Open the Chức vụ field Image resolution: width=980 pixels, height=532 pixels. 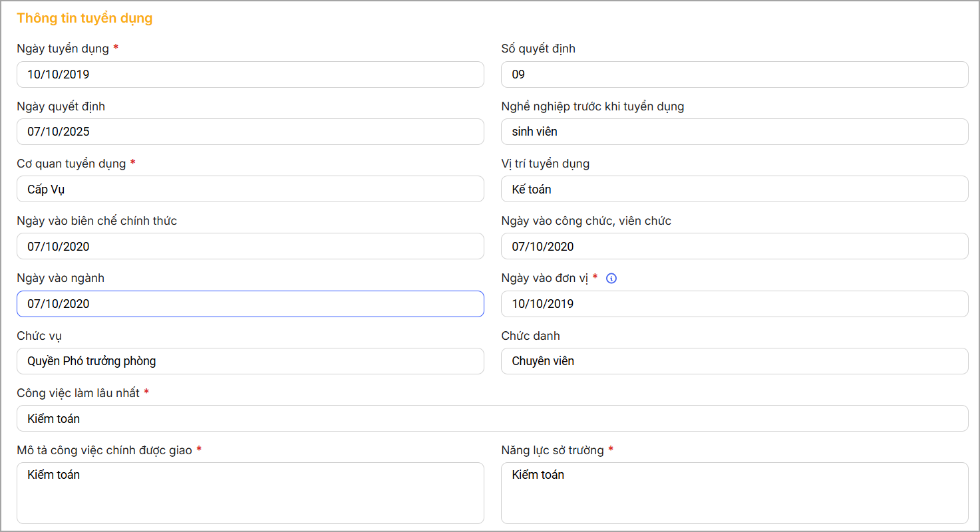pos(250,361)
